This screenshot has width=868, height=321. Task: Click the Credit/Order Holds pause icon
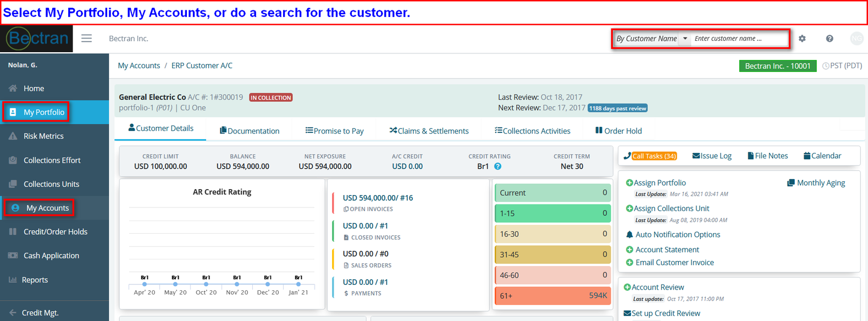13,232
